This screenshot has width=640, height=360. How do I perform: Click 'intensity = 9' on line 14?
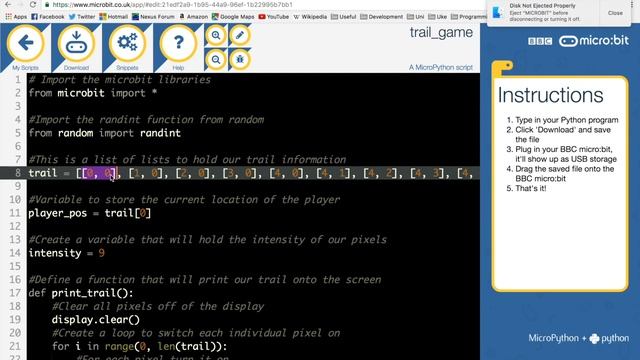67,253
